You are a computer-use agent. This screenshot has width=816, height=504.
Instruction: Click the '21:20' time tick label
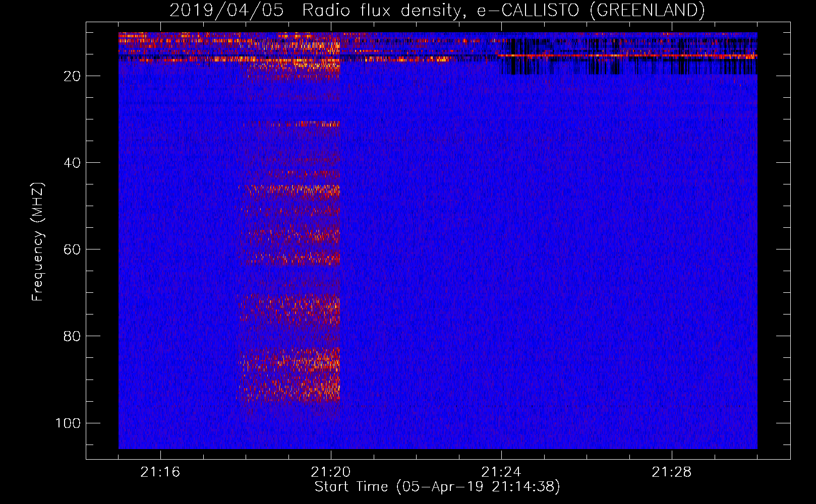(x=331, y=472)
